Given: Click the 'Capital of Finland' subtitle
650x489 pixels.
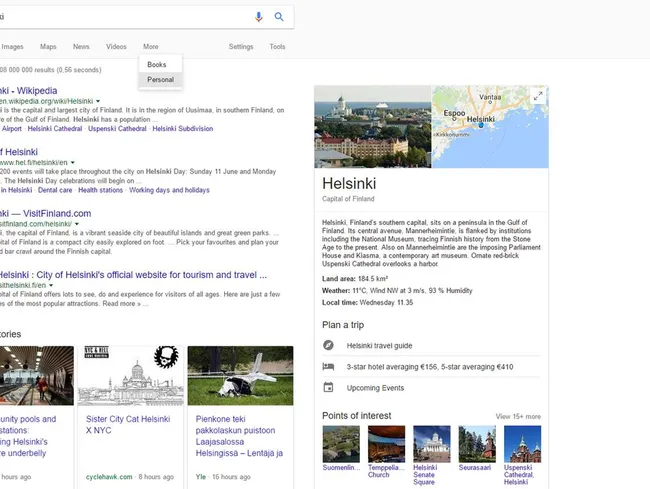Looking at the screenshot, I should click(348, 199).
